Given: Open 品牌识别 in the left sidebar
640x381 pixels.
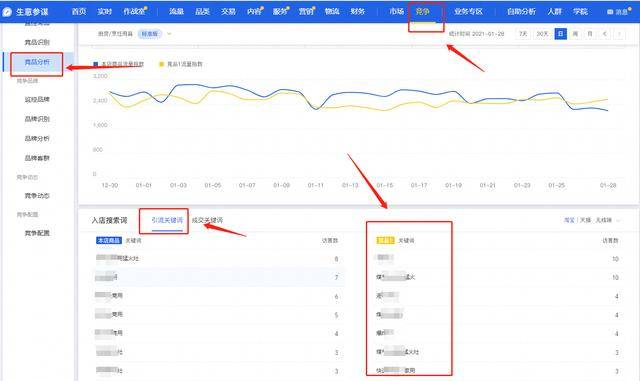Looking at the screenshot, I should (x=37, y=119).
